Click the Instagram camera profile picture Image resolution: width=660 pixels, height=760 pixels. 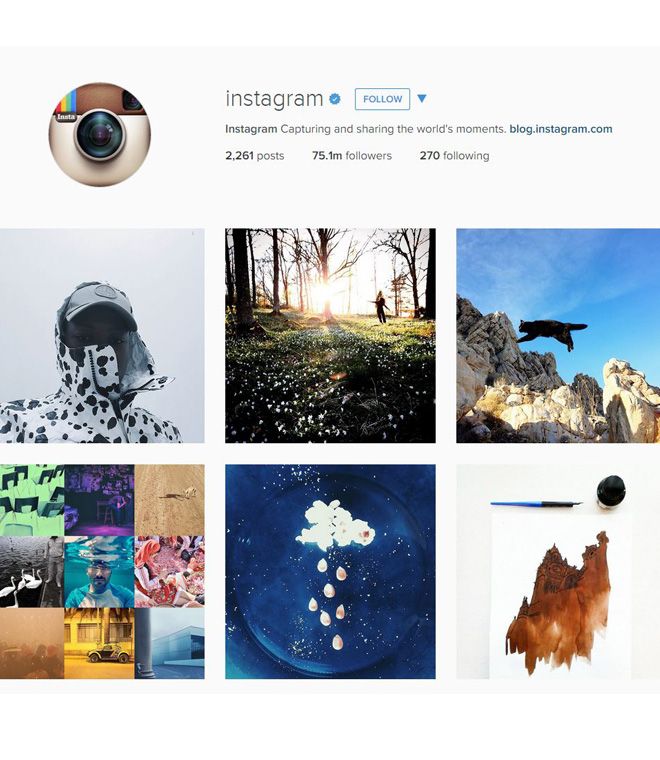[99, 134]
